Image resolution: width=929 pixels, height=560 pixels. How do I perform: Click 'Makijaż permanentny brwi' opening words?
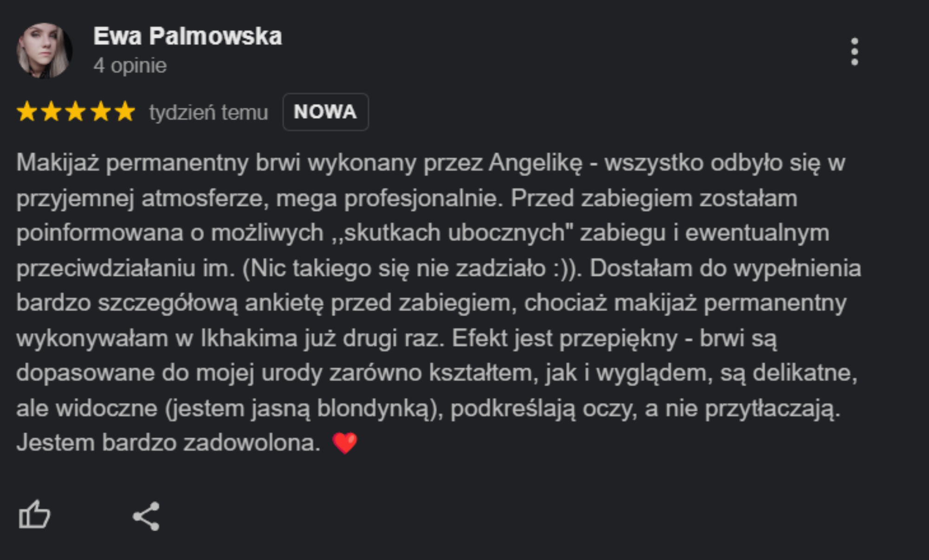158,163
